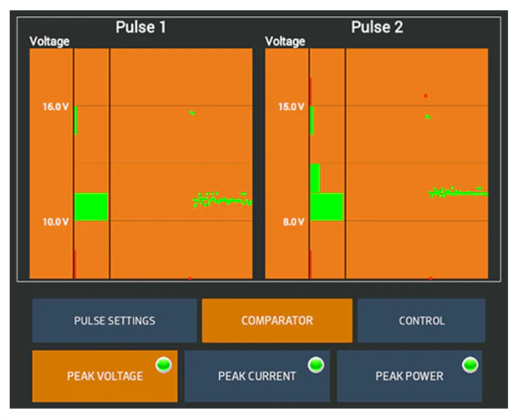The width and height of the screenshot is (524, 420).
Task: Select the PEAK POWER button
Action: pos(409,376)
